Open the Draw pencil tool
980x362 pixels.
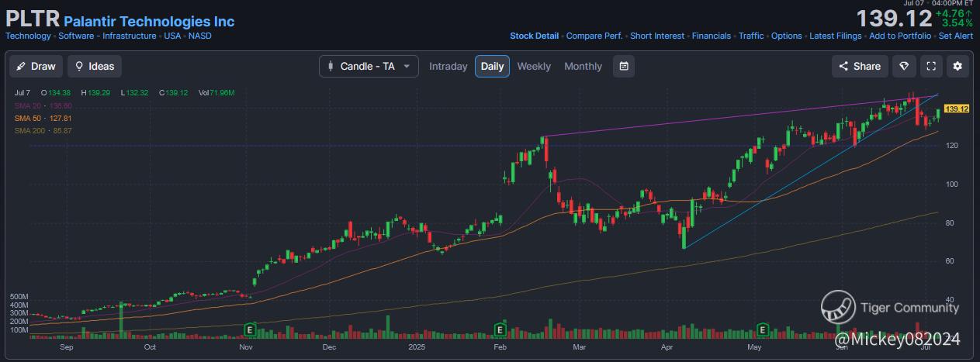click(x=36, y=66)
